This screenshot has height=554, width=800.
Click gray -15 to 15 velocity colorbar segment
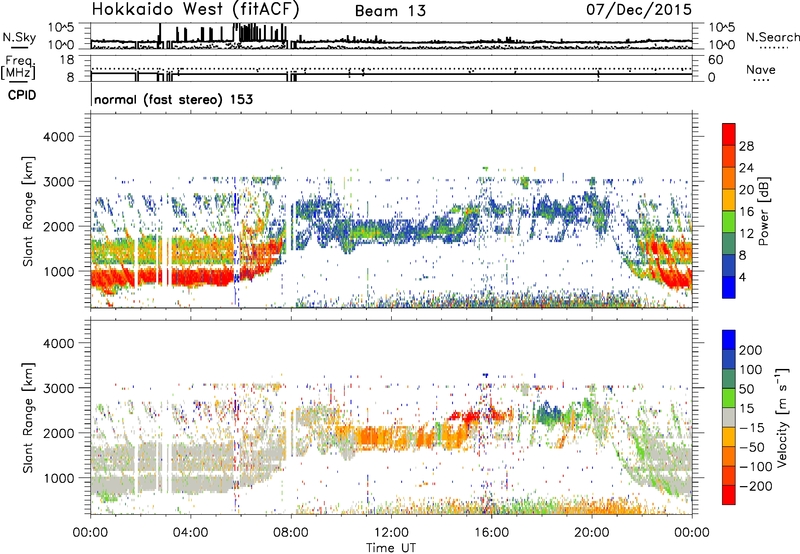click(729, 417)
